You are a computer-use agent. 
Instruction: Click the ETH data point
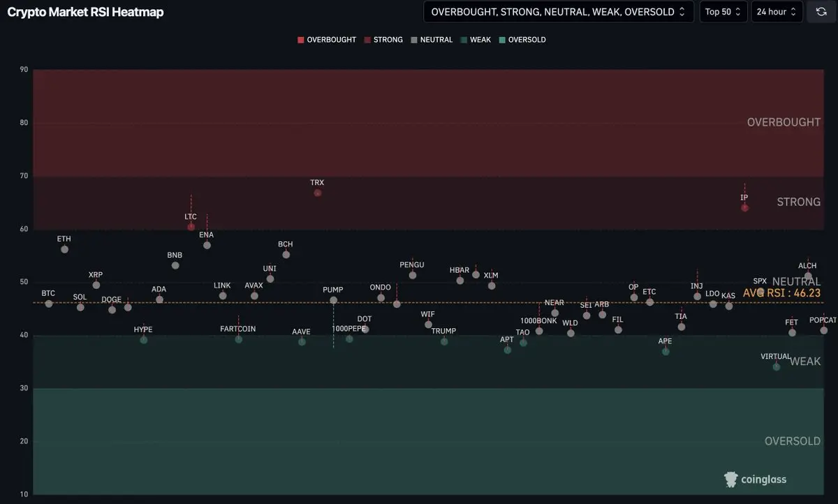pyautogui.click(x=64, y=249)
